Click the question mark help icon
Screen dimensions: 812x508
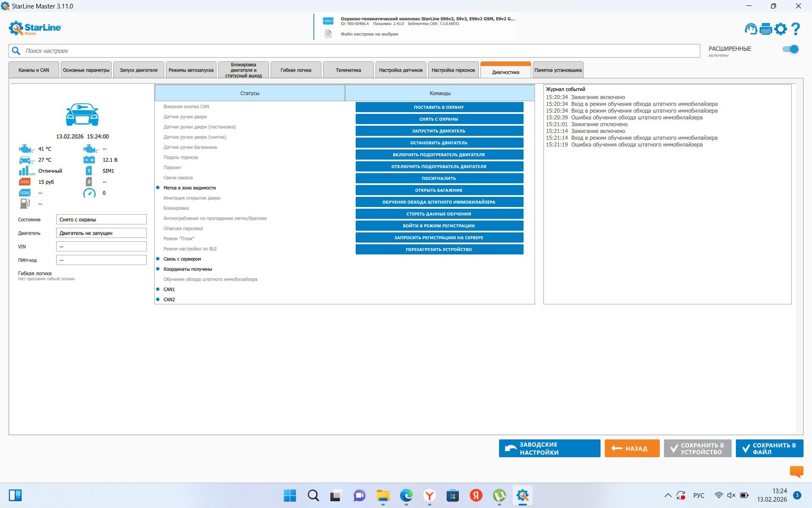(x=796, y=29)
